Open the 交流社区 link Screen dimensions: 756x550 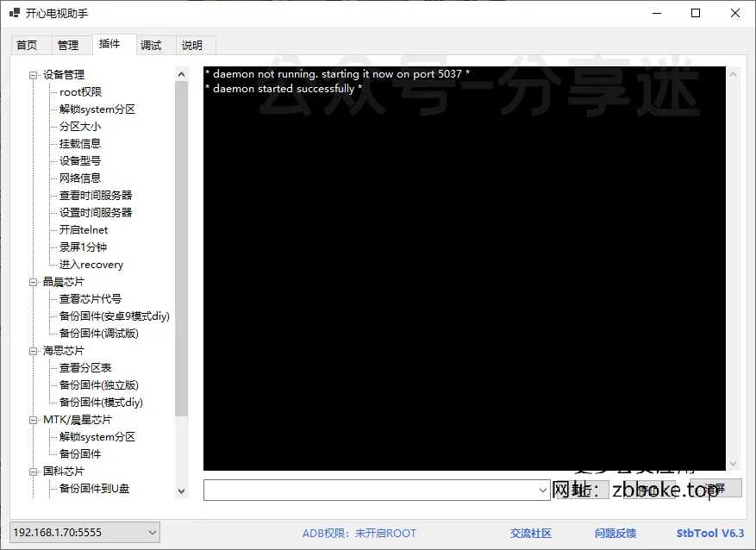click(x=531, y=533)
